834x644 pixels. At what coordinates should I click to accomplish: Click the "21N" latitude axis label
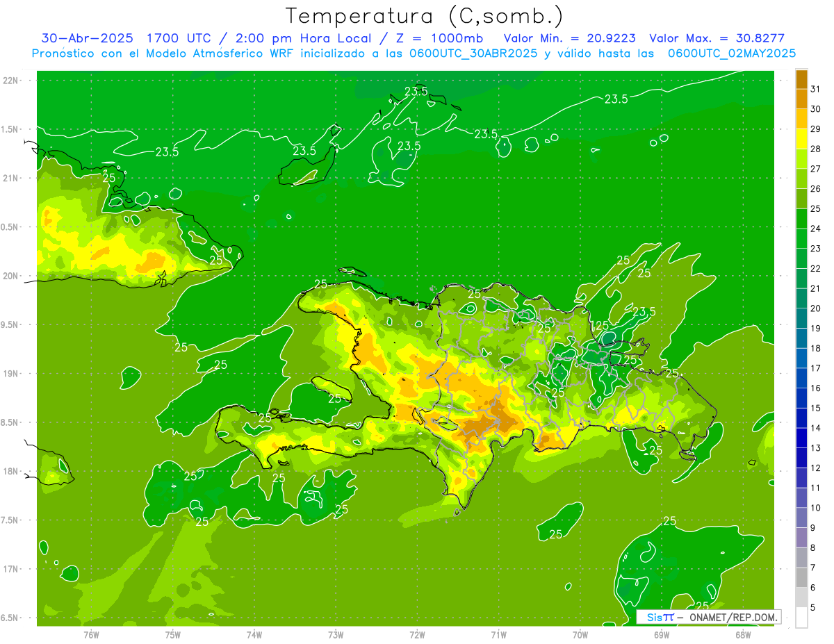pyautogui.click(x=11, y=179)
